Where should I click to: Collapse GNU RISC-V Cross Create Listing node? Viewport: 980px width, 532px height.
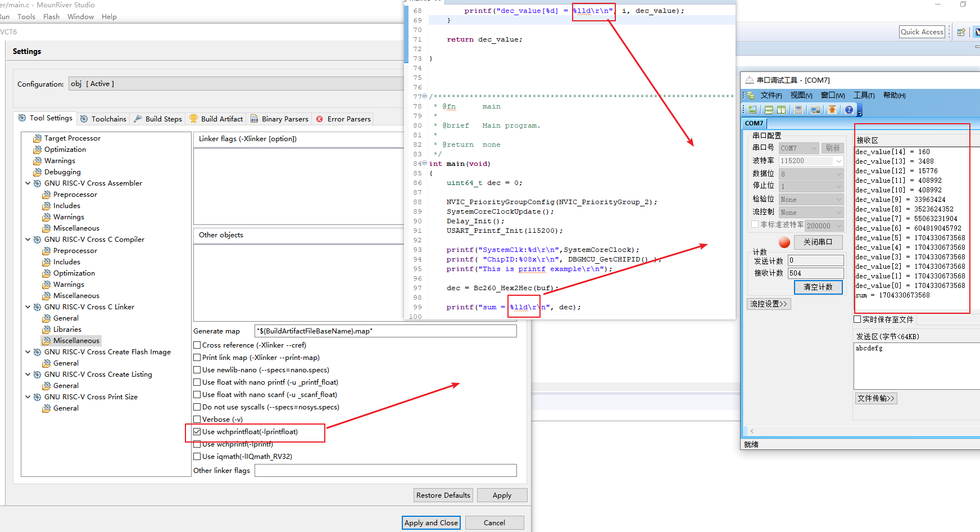coord(28,375)
